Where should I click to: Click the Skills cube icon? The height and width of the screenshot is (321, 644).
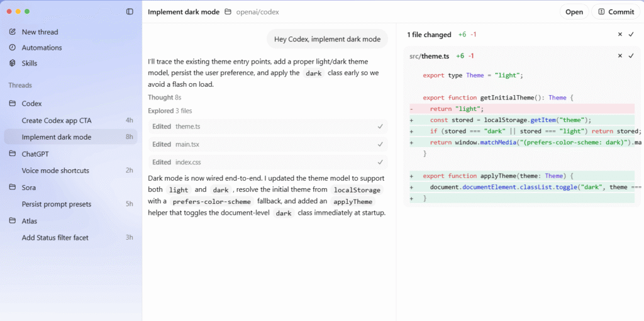(x=13, y=64)
